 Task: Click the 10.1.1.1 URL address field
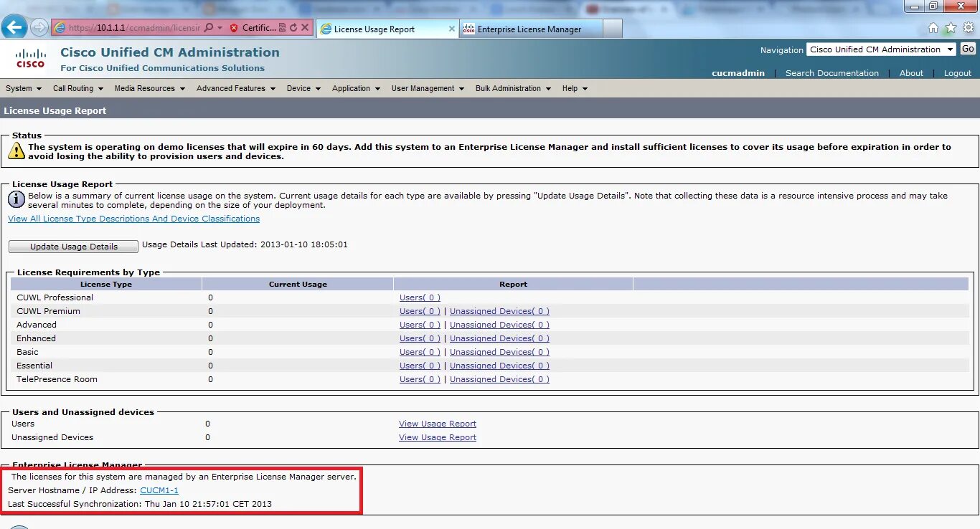pos(135,28)
